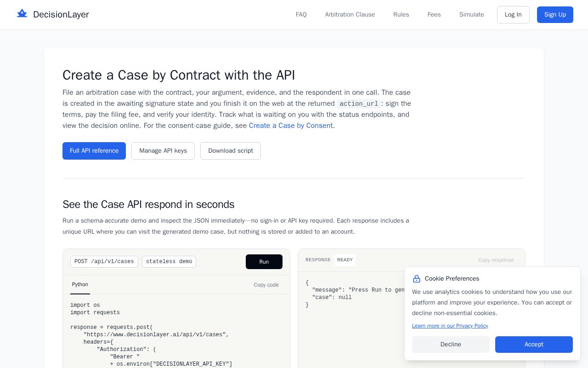Click the "case": null line in response

(x=332, y=298)
